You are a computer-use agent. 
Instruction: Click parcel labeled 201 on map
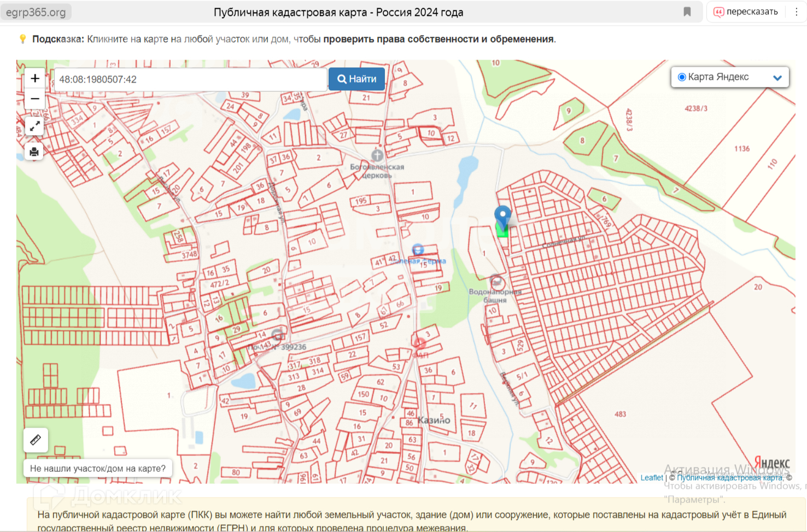tap(238, 167)
